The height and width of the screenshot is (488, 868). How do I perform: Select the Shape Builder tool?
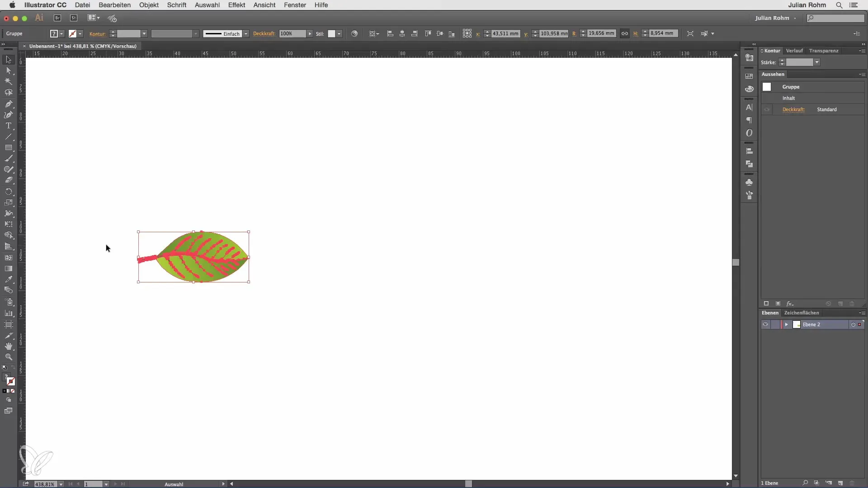coord(9,235)
